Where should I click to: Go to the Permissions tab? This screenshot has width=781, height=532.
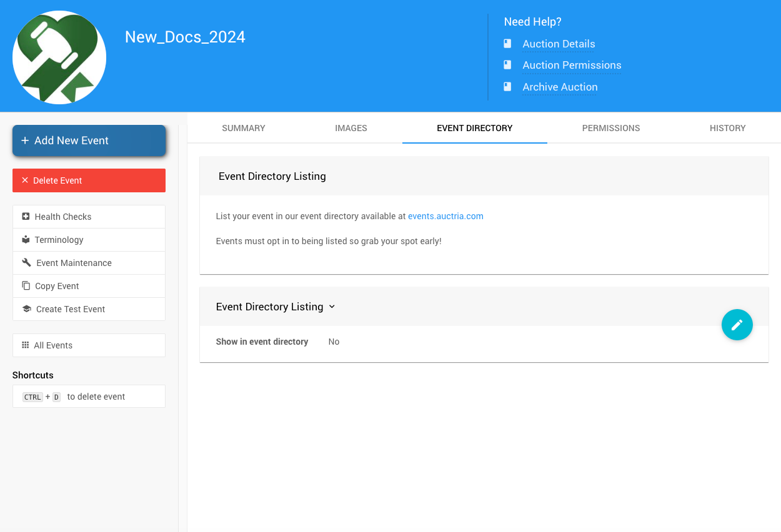click(610, 128)
